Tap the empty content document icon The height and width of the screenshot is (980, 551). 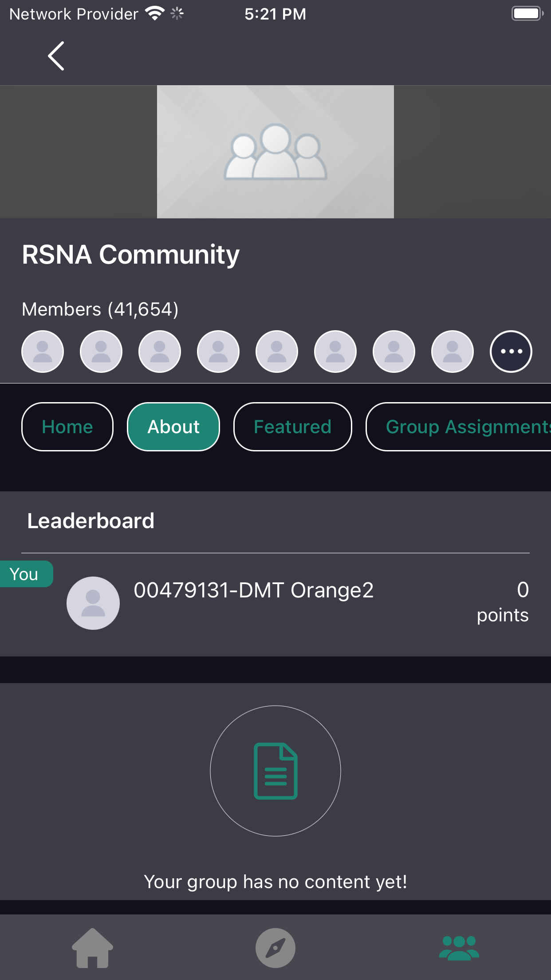click(x=275, y=771)
